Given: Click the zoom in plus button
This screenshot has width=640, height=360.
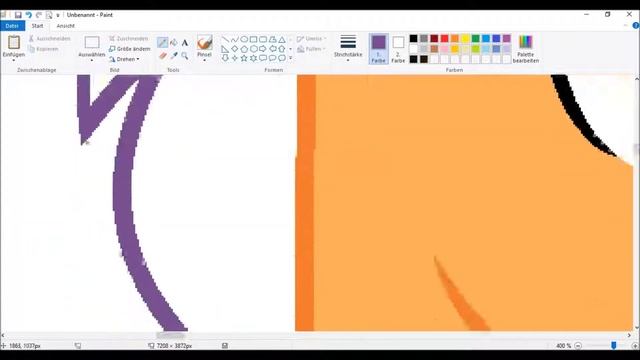Looking at the screenshot, I should (x=635, y=346).
